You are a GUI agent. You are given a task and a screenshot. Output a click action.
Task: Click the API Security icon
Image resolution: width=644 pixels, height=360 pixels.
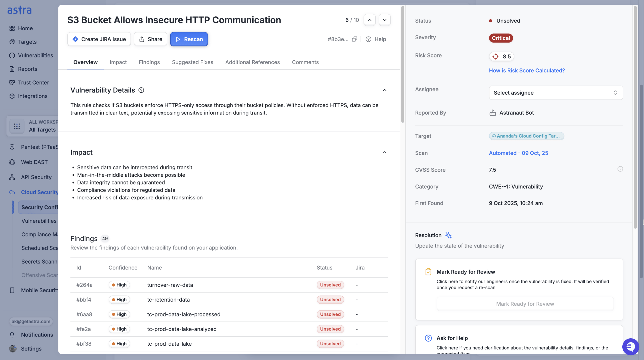[12, 177]
